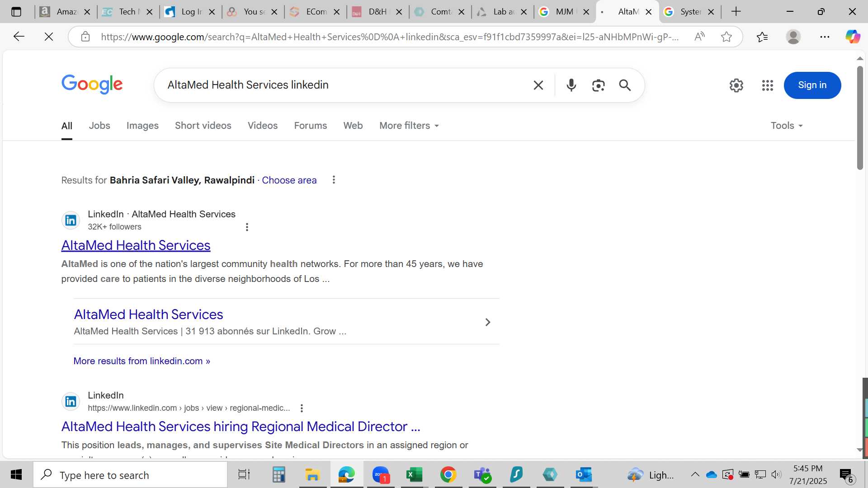Viewport: 868px width, 488px height.
Task: Start voice search with microphone
Action: (x=571, y=85)
